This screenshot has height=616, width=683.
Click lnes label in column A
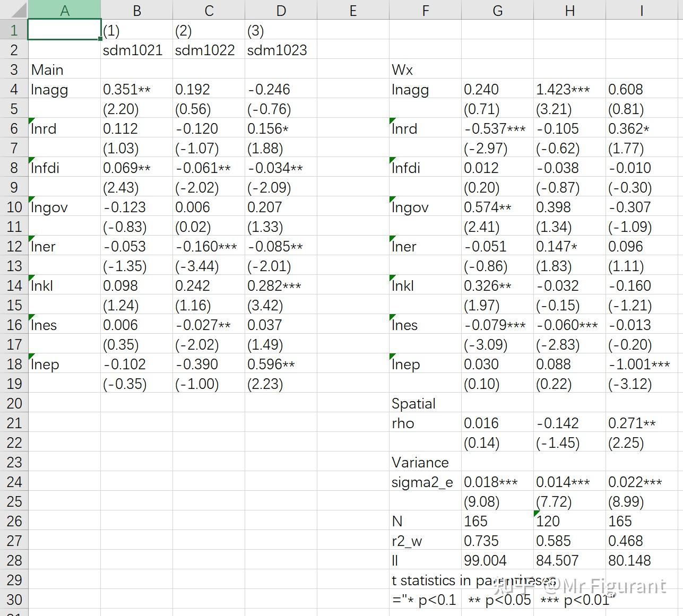[x=64, y=324]
